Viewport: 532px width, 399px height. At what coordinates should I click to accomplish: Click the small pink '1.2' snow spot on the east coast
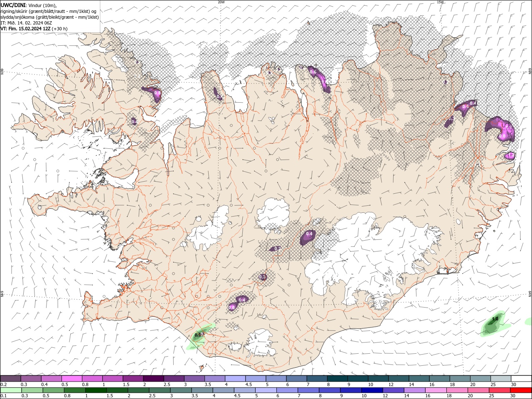(x=510, y=156)
